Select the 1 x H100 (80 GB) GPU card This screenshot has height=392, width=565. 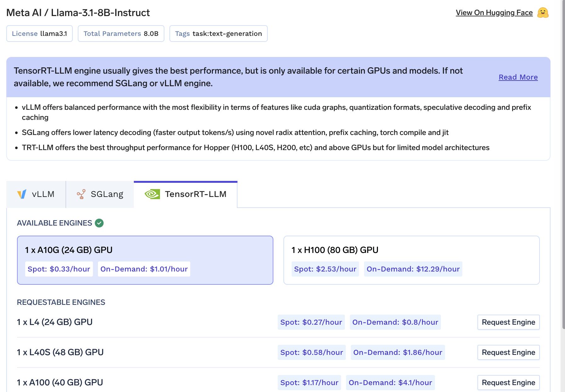pyautogui.click(x=412, y=260)
